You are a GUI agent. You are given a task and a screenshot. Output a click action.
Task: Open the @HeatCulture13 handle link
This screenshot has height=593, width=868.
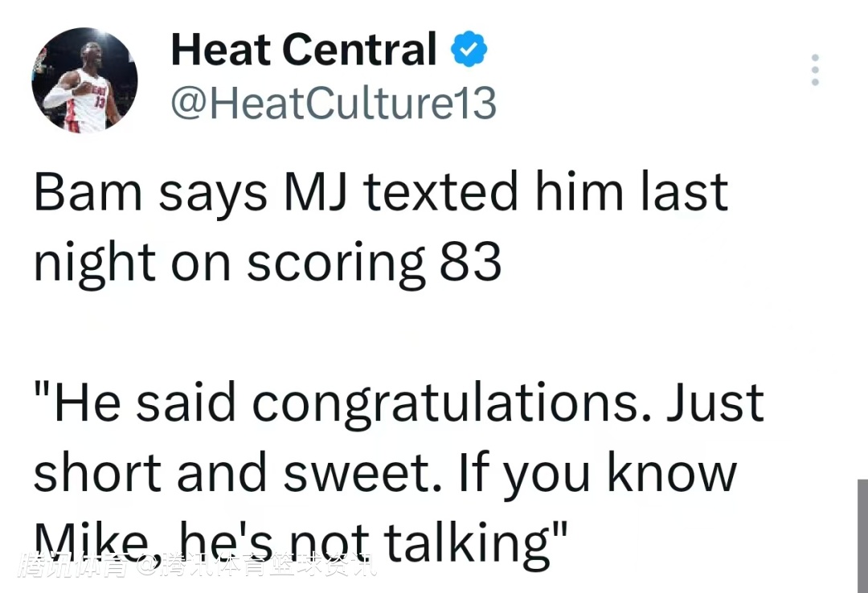click(x=334, y=103)
